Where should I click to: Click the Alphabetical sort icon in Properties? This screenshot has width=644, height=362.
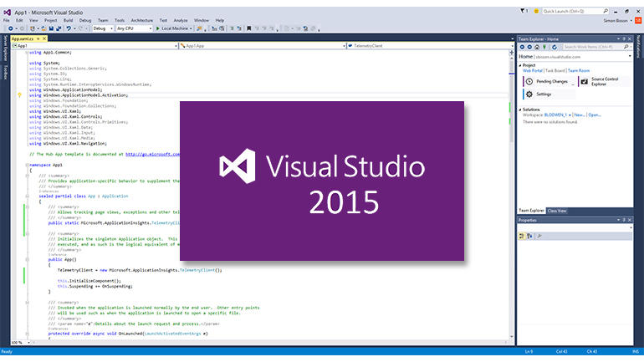(529, 236)
